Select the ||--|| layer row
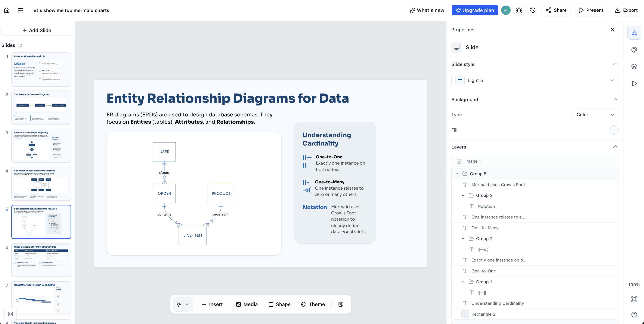Viewport: 644px width, 324px height. point(535,293)
